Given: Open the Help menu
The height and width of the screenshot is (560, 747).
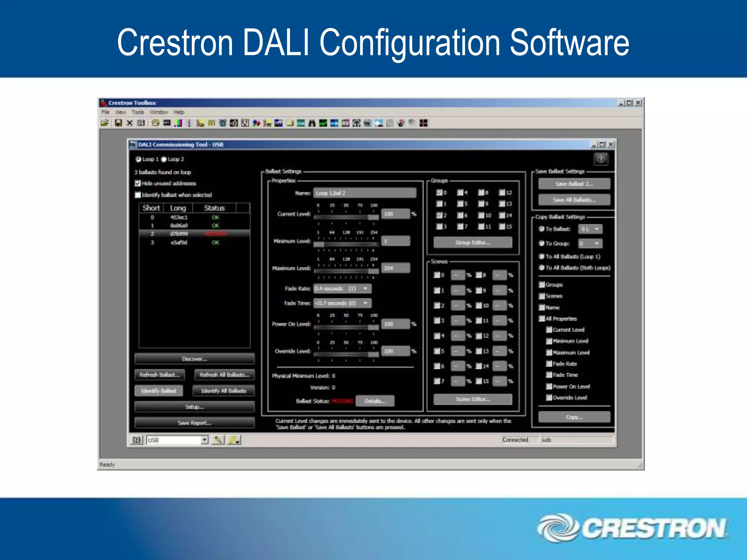Looking at the screenshot, I should (x=179, y=112).
